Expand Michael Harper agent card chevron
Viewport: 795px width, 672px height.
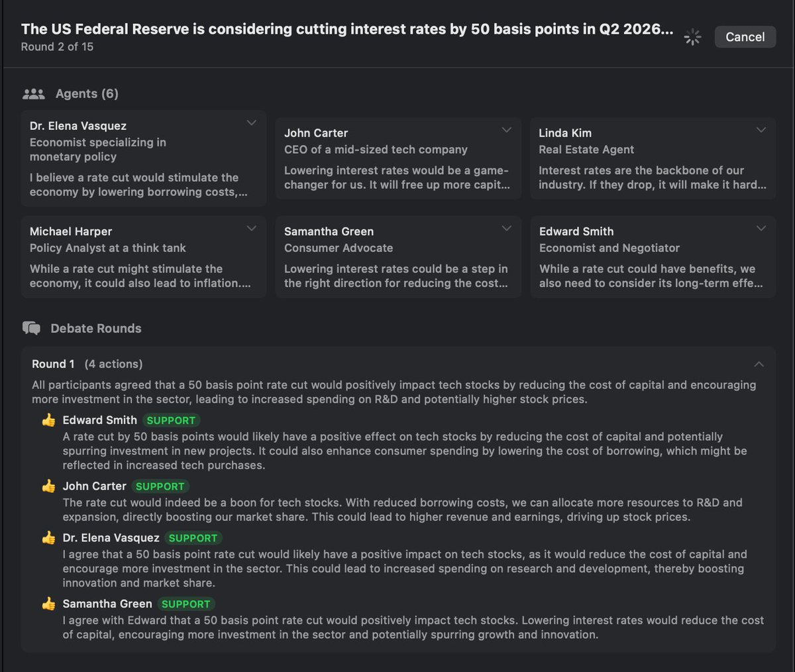(x=252, y=228)
